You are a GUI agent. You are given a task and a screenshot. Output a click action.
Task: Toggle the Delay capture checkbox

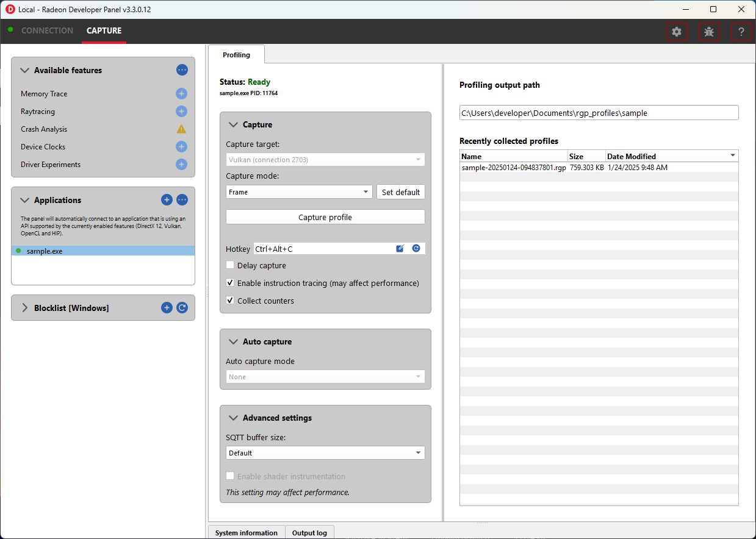230,265
